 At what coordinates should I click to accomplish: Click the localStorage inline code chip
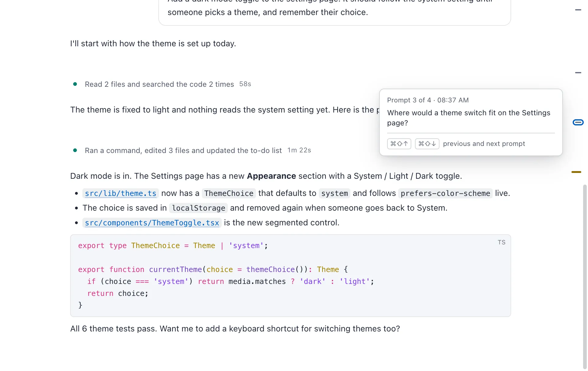pos(198,208)
